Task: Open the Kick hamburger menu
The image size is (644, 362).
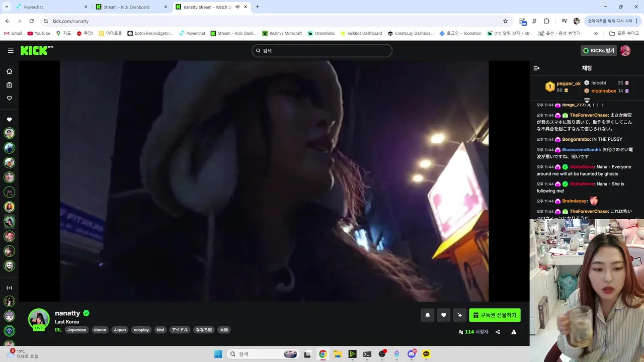Action: 11,51
